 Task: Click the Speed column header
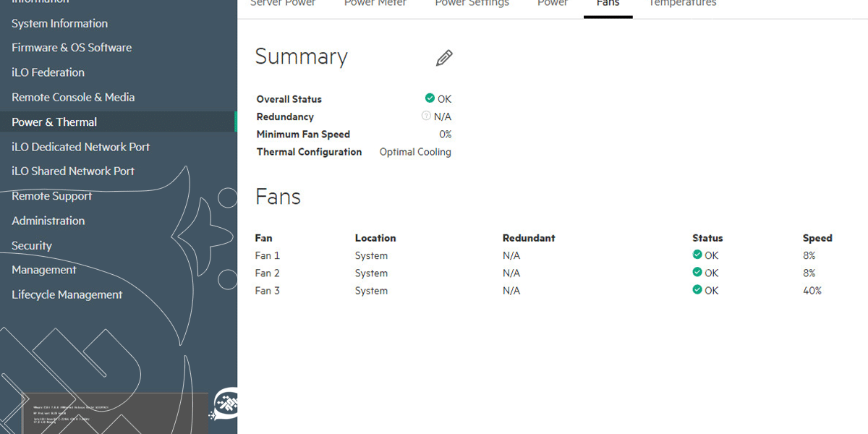[817, 238]
